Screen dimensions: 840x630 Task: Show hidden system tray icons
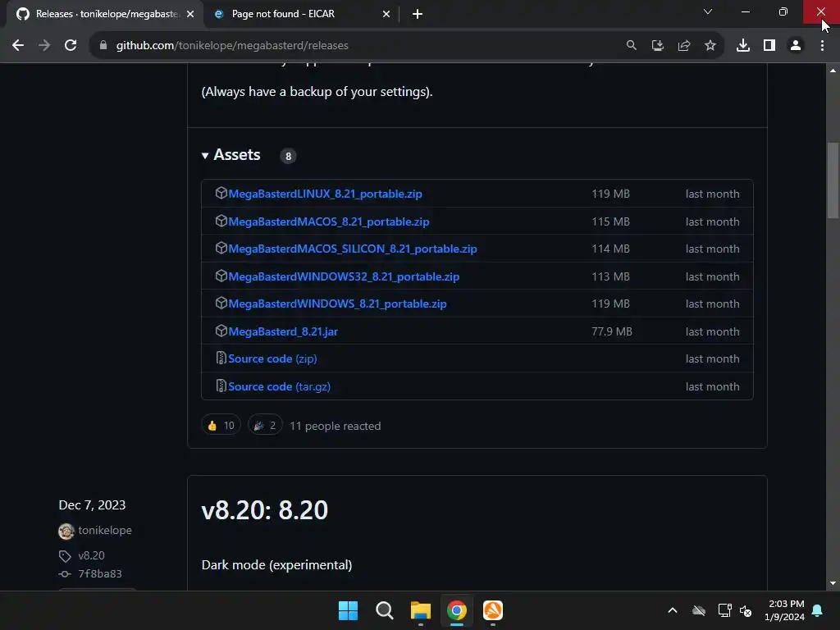(673, 610)
